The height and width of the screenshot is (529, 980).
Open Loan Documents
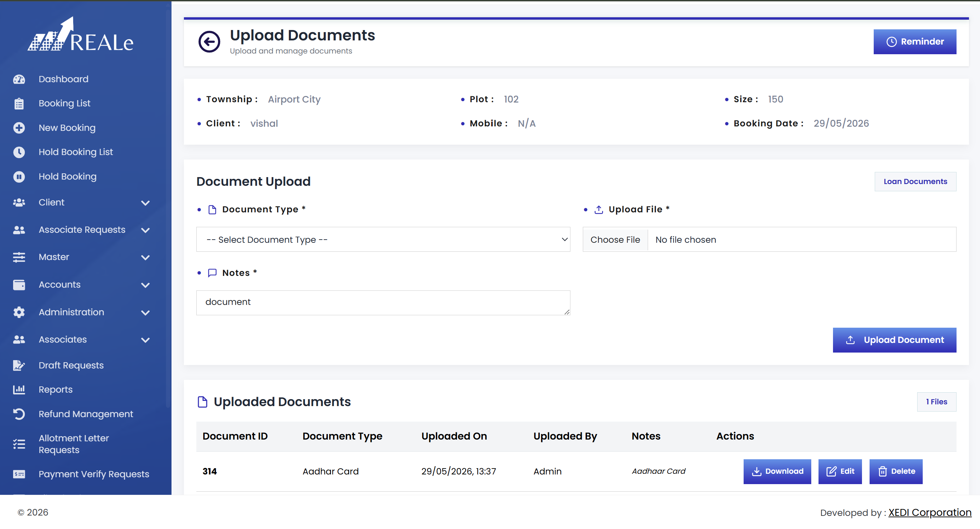(915, 182)
